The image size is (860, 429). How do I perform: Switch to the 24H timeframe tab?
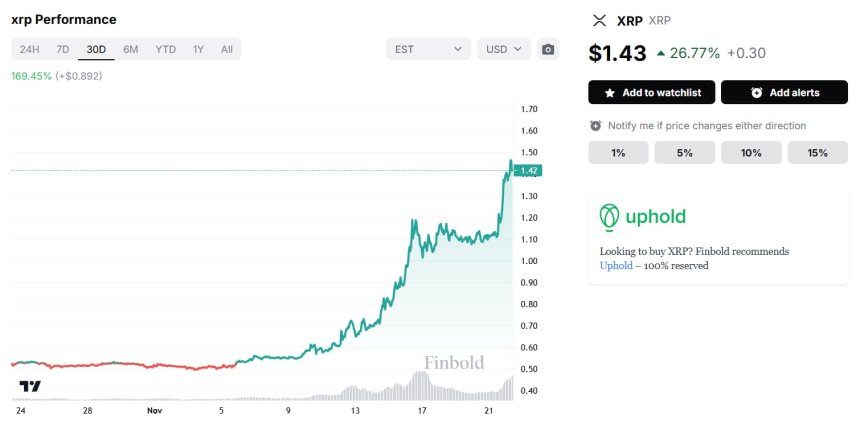click(30, 49)
